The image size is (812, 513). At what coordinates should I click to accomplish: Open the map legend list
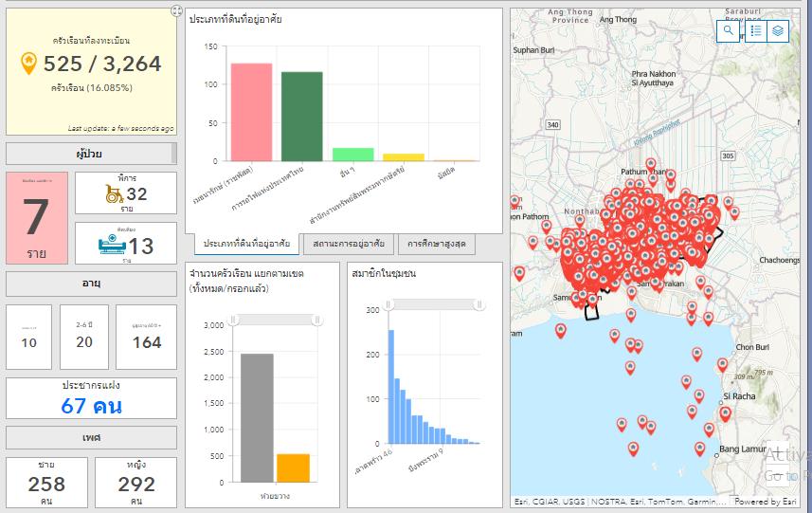(755, 31)
